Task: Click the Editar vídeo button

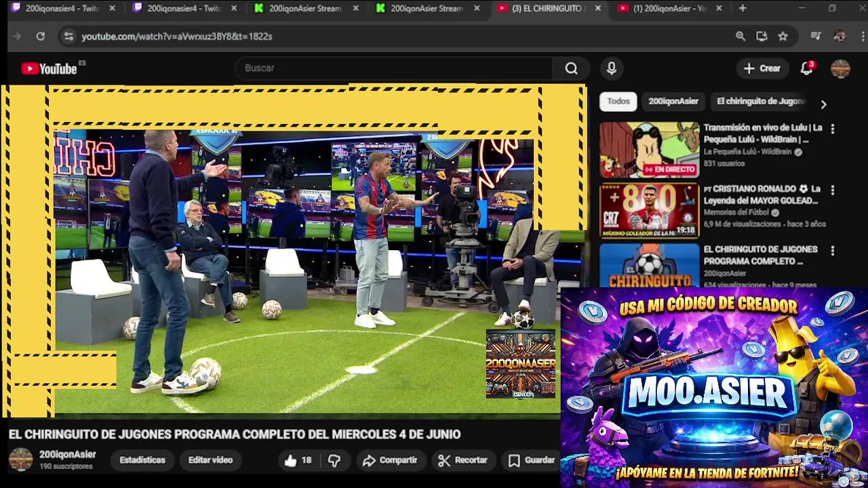Action: [210, 460]
